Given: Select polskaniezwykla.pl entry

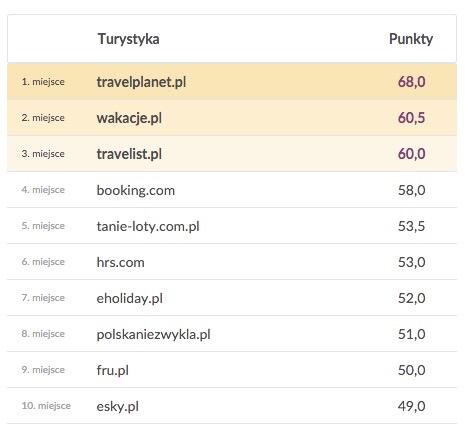Looking at the screenshot, I should pyautogui.click(x=153, y=334).
